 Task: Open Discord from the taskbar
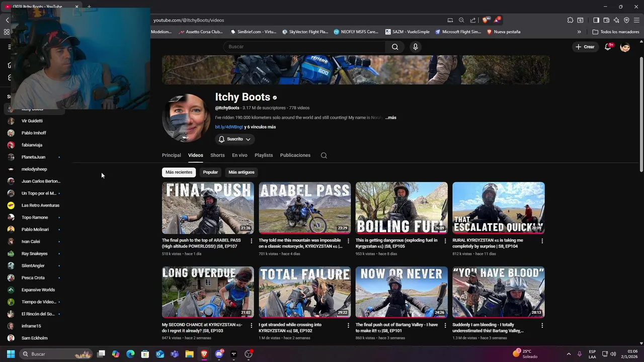(219, 354)
